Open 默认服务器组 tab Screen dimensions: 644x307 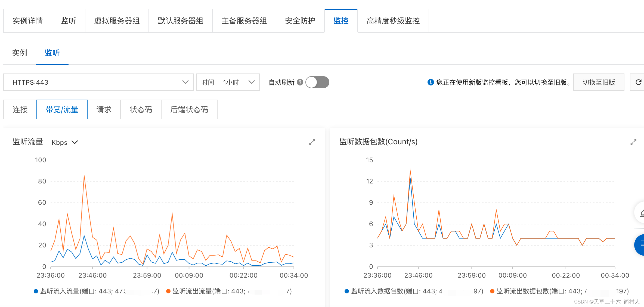pos(181,21)
